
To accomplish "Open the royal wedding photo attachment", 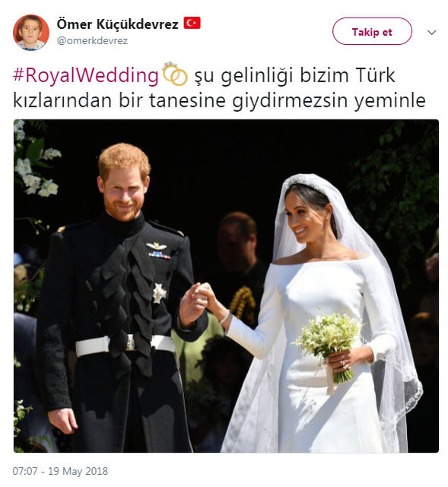I will (226, 286).
